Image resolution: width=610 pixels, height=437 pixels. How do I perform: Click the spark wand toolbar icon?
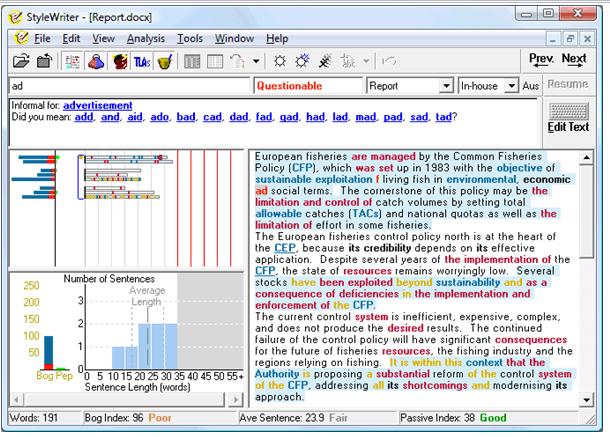click(325, 61)
